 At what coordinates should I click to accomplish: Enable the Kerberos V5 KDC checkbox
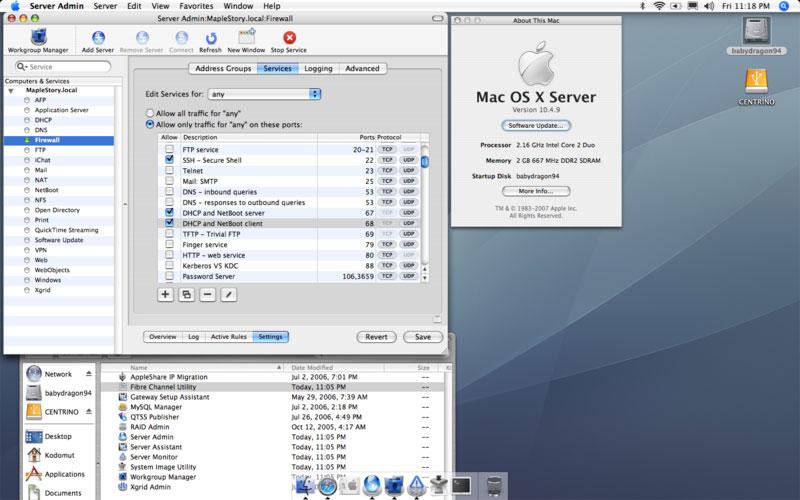[x=169, y=265]
